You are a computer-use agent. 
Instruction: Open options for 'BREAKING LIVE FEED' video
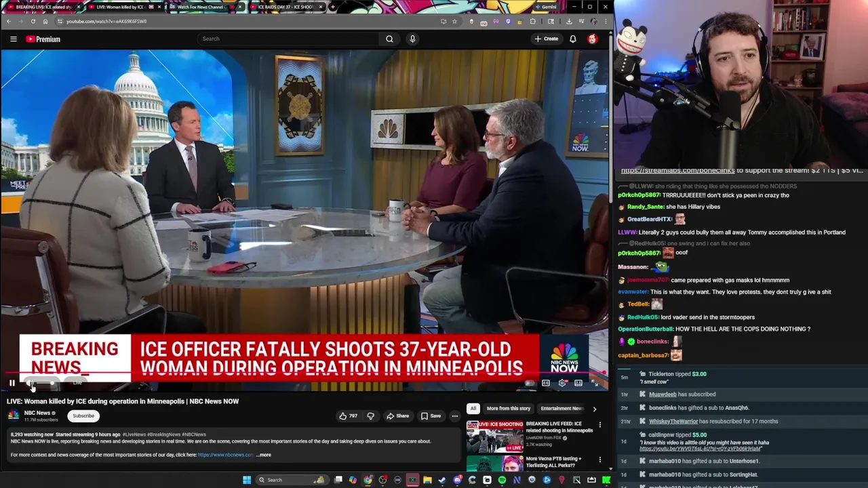599,425
